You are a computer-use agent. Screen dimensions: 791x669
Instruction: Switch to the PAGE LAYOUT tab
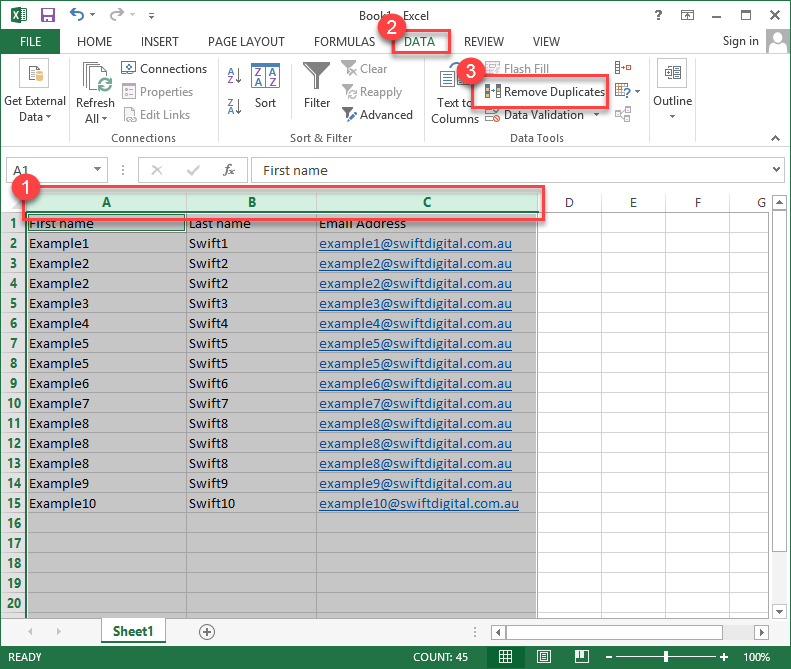[246, 41]
